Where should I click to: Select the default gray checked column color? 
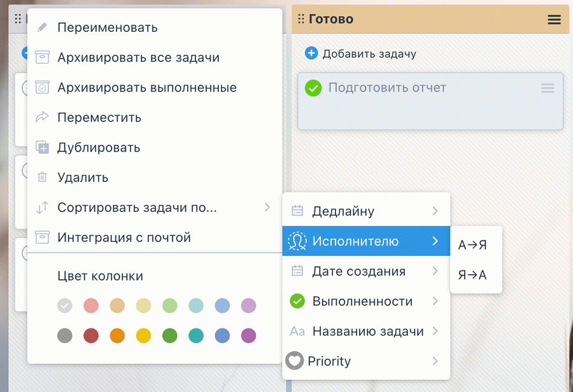tap(65, 306)
